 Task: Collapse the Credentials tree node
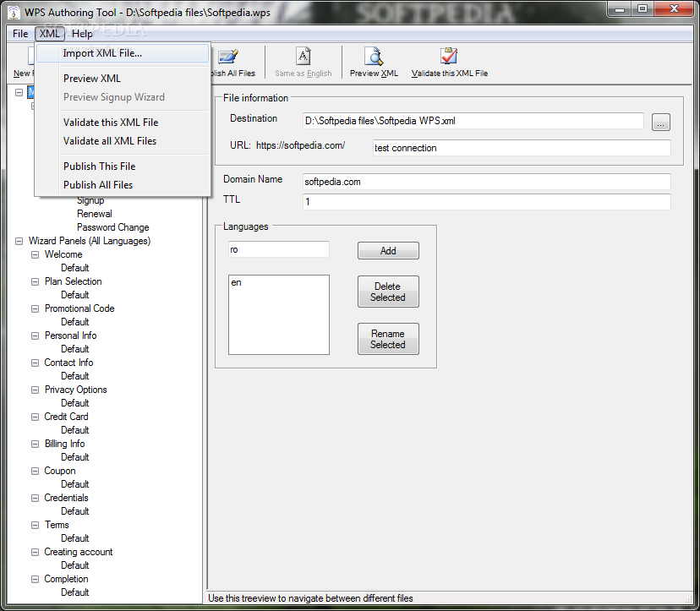click(35, 498)
